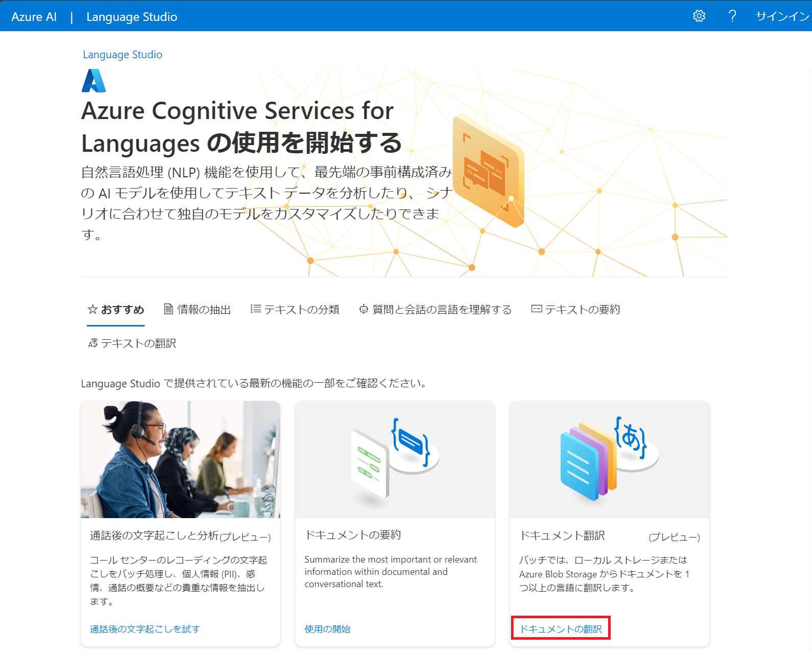Click the star icon on おすすめ tab

(x=92, y=309)
